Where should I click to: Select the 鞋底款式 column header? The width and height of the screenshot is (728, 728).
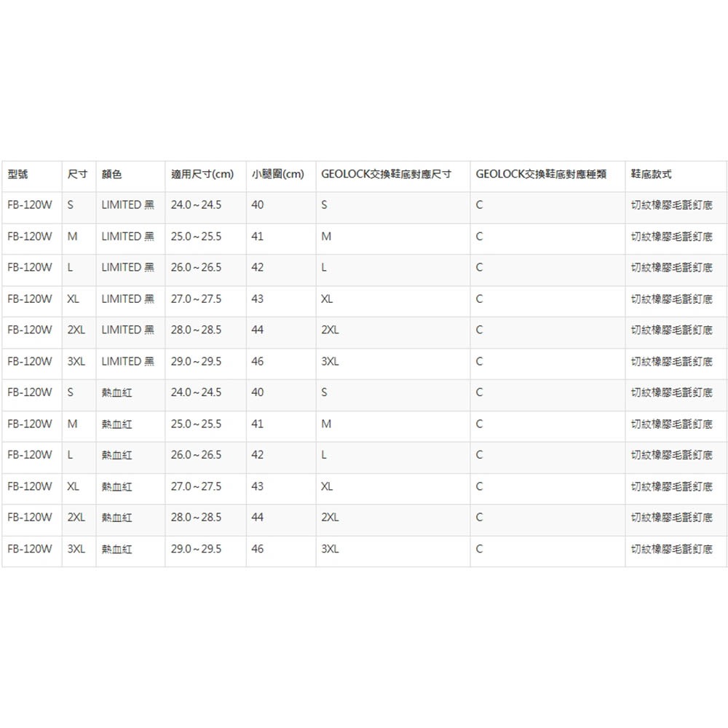tap(651, 175)
